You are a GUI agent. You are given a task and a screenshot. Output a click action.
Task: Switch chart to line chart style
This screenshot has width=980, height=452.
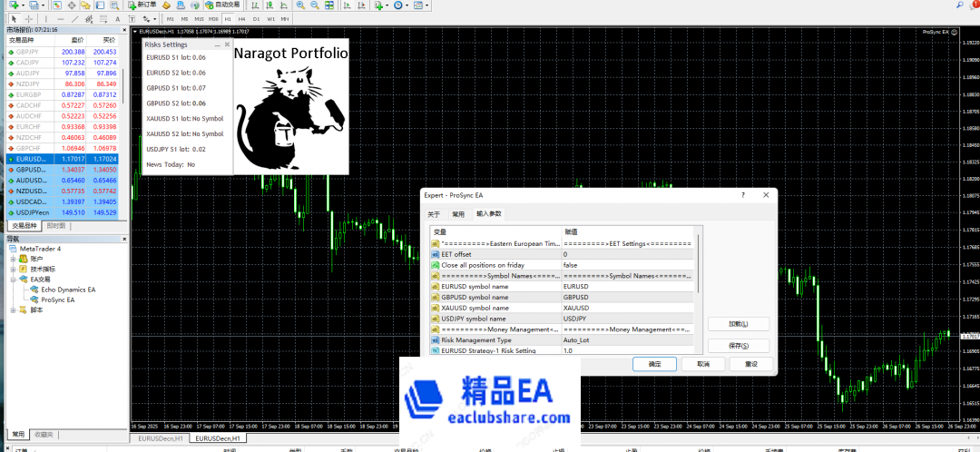(x=284, y=5)
